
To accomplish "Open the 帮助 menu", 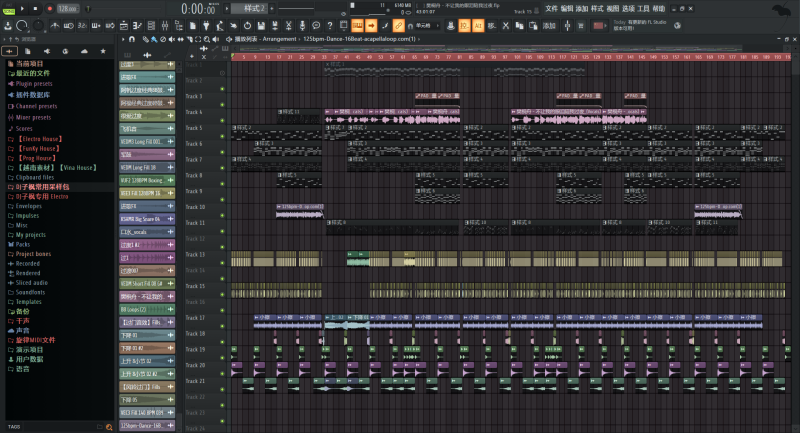I will click(x=659, y=9).
